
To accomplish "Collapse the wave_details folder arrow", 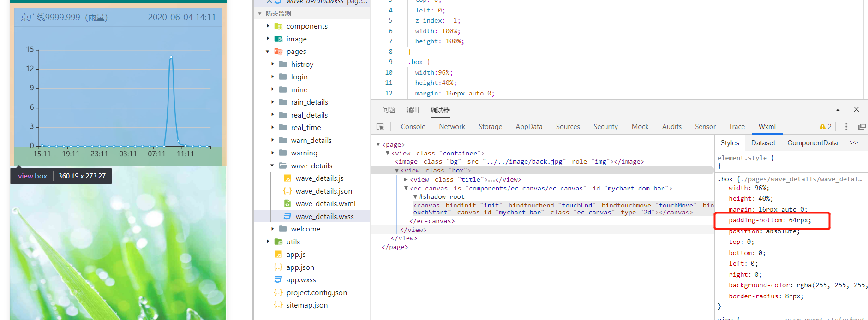I will click(272, 166).
